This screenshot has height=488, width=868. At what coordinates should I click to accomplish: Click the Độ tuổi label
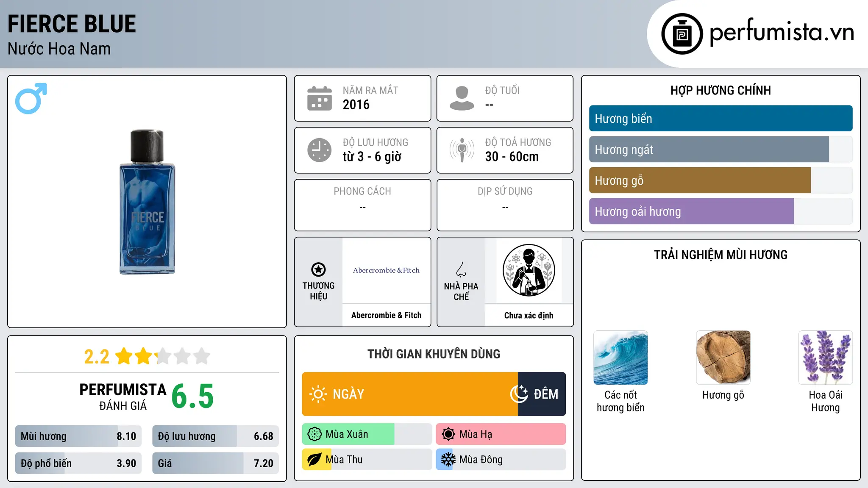tap(502, 90)
